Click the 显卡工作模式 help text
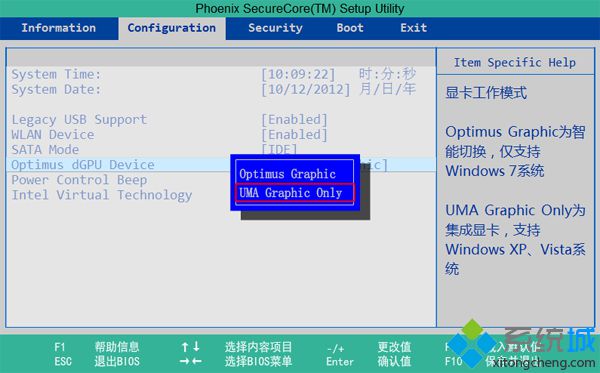Image resolution: width=600 pixels, height=373 pixels. click(x=486, y=93)
